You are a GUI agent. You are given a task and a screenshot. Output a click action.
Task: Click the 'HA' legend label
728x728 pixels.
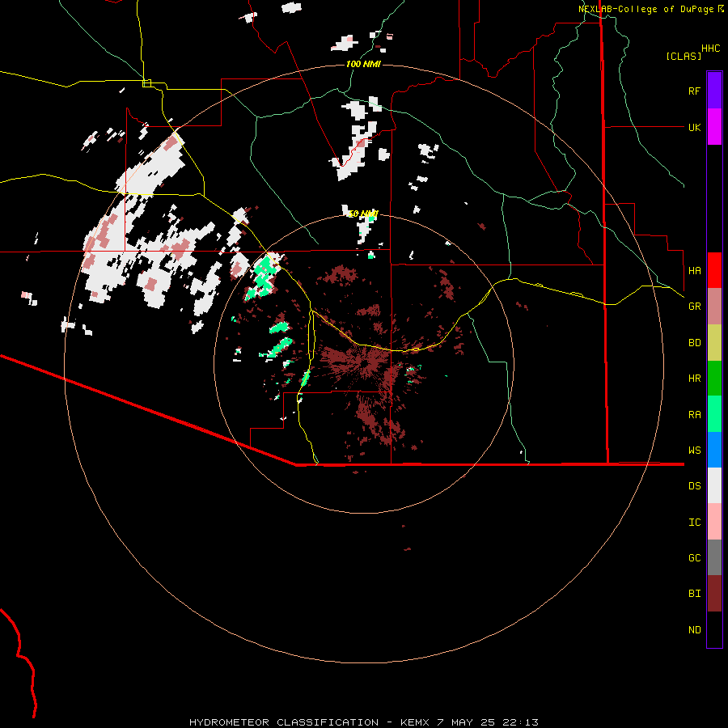tap(694, 270)
